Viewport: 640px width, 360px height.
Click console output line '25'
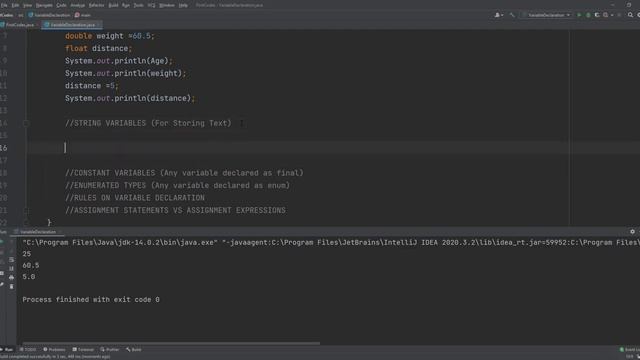[x=27, y=254]
